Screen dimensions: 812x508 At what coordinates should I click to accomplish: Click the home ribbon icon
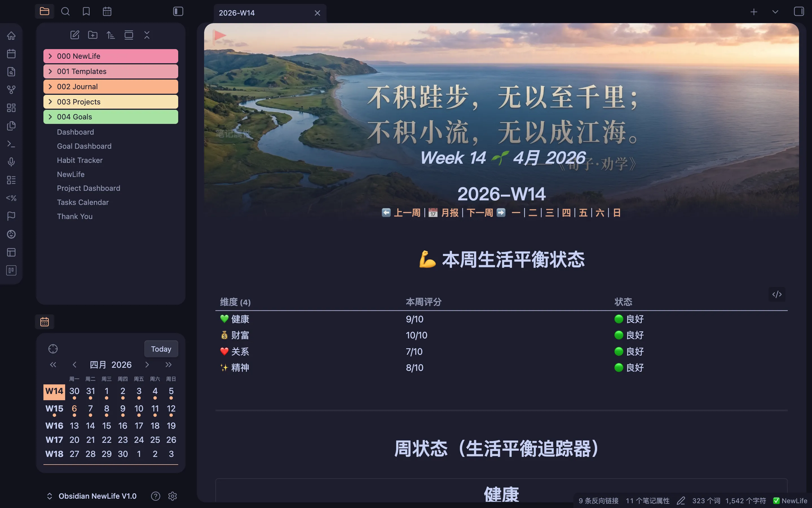pos(11,36)
